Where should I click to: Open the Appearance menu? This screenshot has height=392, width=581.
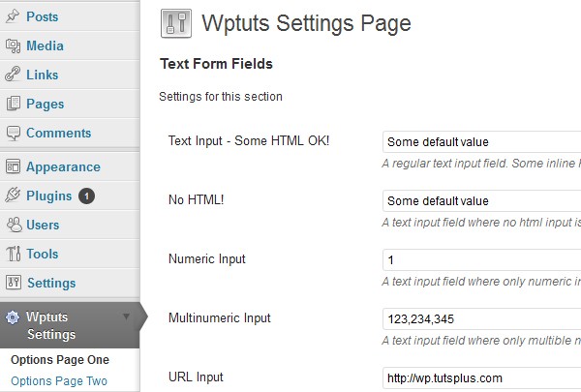tap(63, 167)
